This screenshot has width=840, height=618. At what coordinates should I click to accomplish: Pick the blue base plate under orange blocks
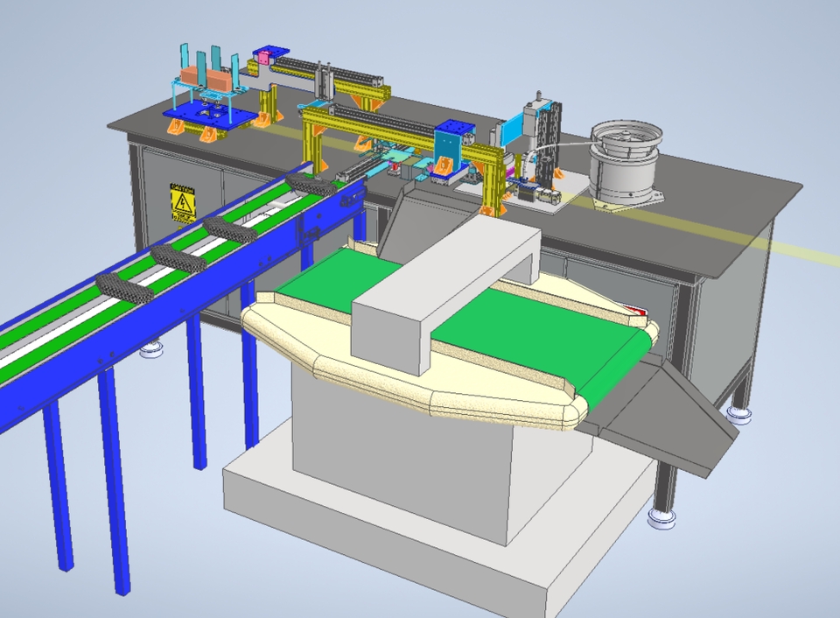208,115
